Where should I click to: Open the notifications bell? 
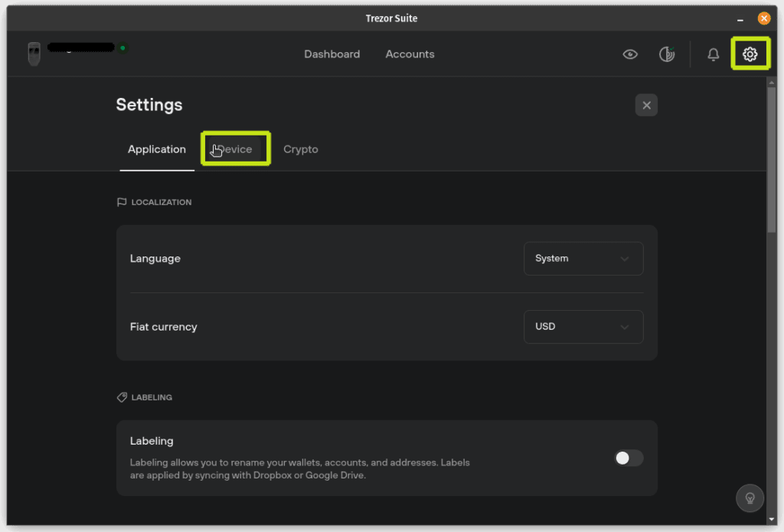(713, 54)
